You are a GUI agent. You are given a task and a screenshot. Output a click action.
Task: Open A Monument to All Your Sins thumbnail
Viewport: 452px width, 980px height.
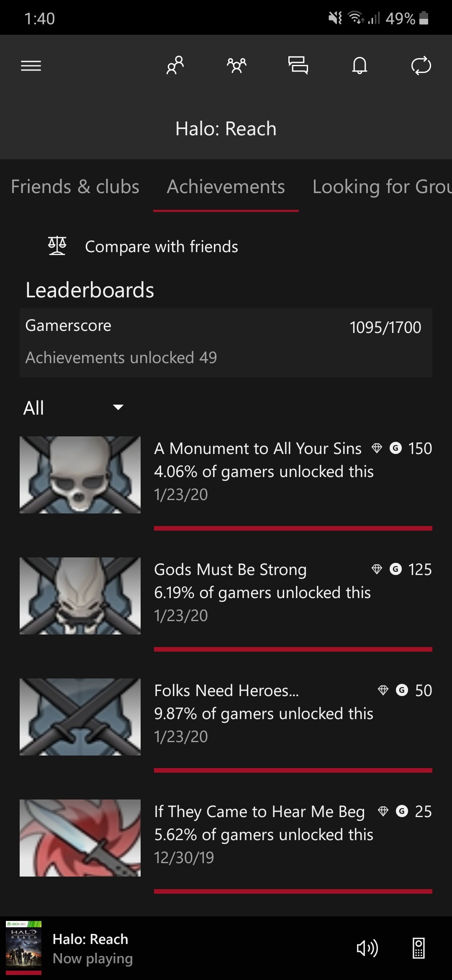click(80, 475)
